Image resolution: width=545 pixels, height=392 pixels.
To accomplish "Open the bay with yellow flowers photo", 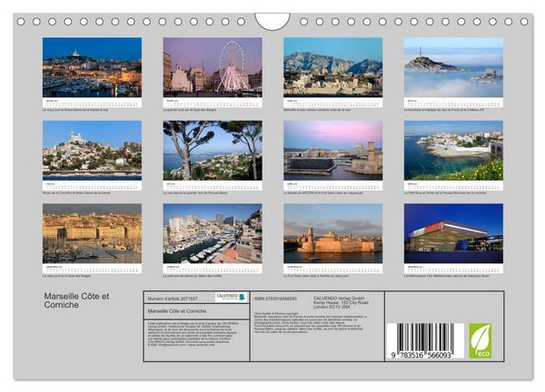I will 453,151.
